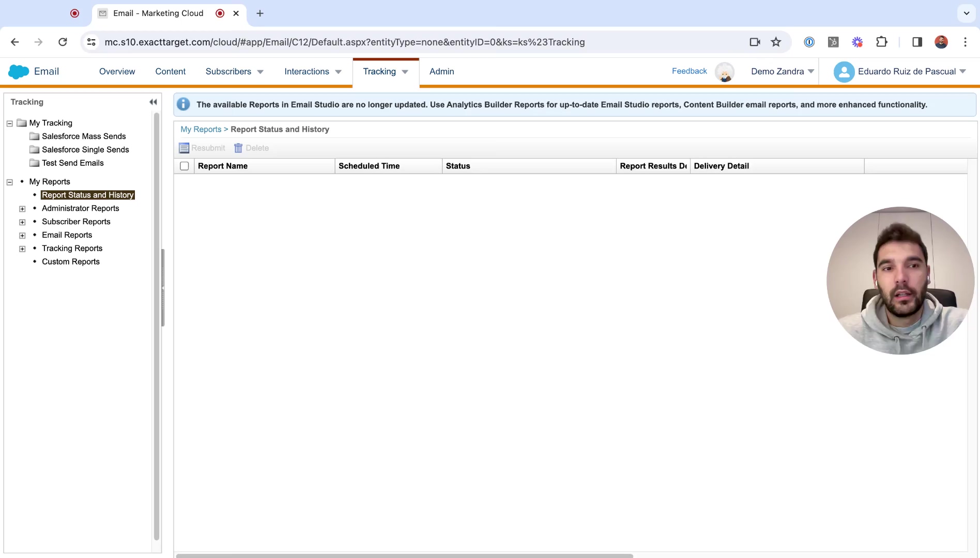Click Resubmit button
The image size is (980, 558).
(x=203, y=148)
